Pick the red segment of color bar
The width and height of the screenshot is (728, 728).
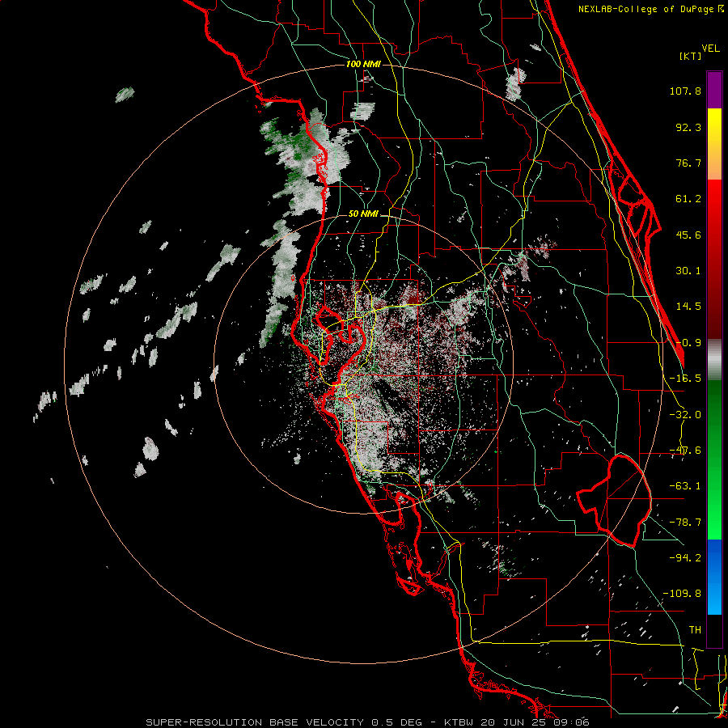coord(714,259)
